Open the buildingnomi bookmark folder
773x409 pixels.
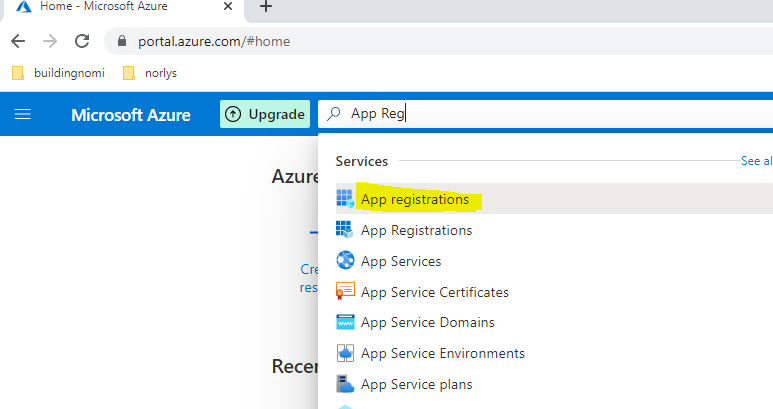(58, 73)
